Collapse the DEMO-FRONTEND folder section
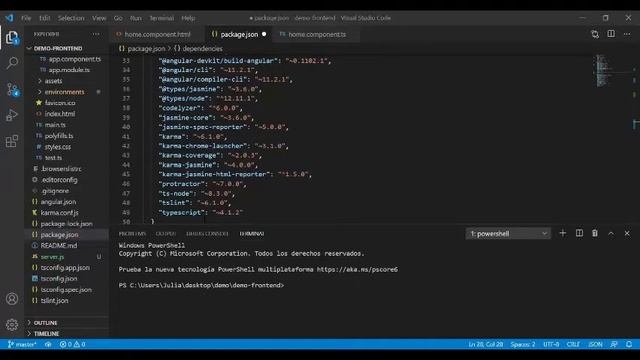 [x=58, y=48]
